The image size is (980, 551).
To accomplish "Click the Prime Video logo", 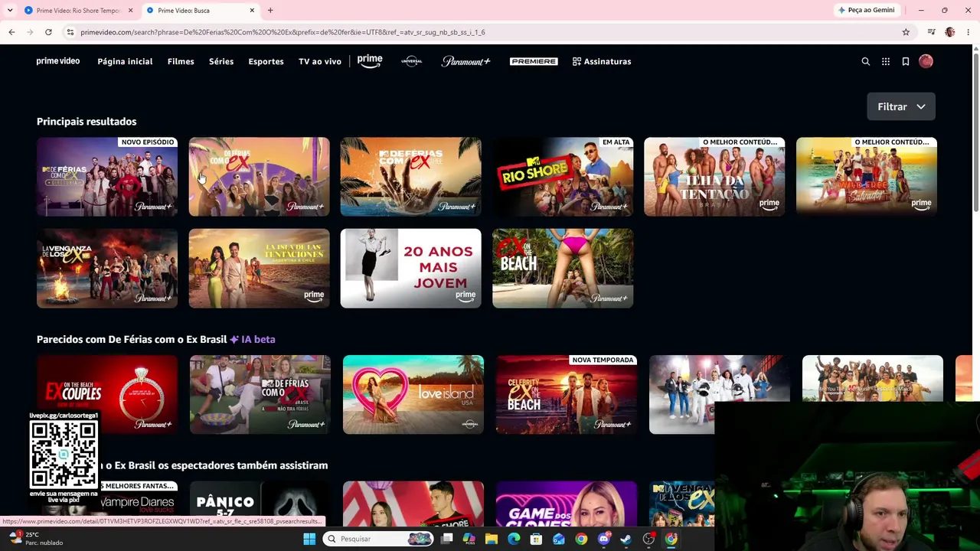I will coord(58,61).
